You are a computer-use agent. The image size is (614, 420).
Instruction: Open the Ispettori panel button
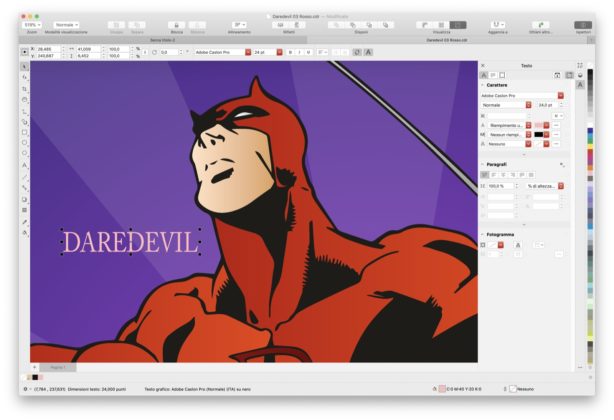pyautogui.click(x=583, y=25)
